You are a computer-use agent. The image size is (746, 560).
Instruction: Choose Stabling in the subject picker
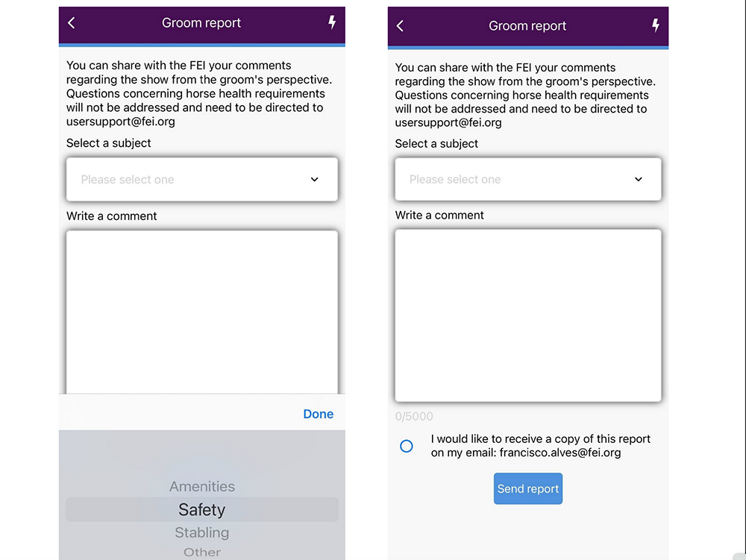201,532
